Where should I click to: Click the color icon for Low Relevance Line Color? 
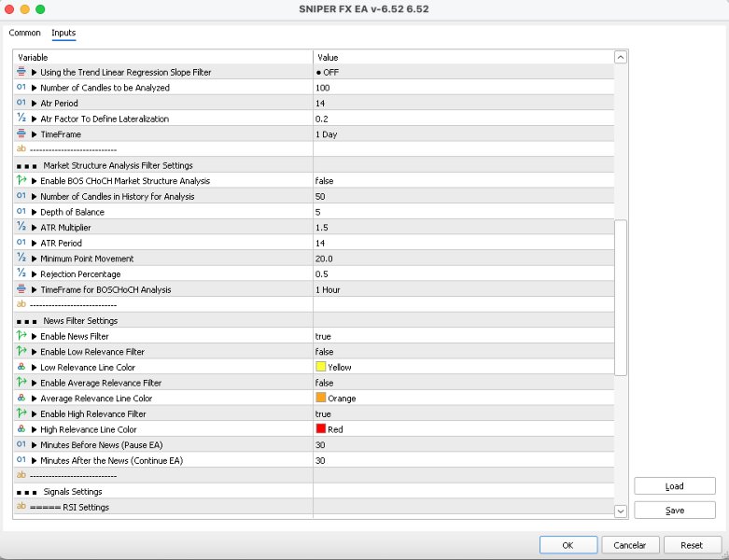tap(21, 367)
